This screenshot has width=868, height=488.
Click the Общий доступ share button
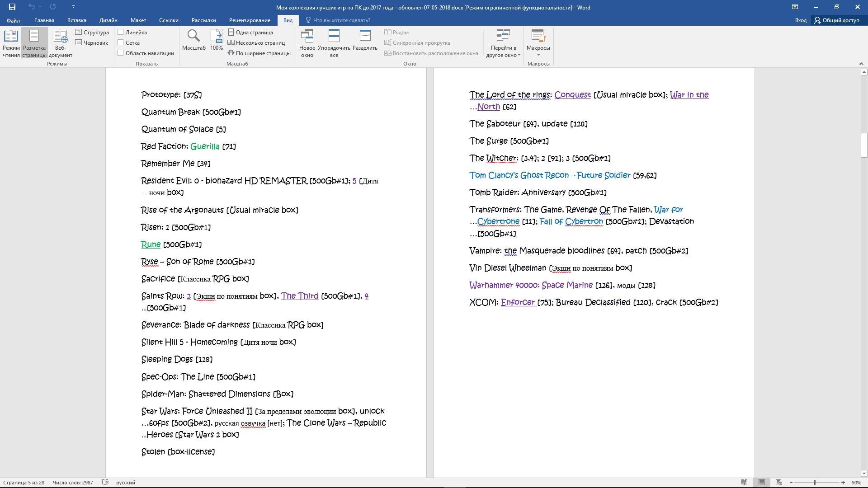pos(837,20)
